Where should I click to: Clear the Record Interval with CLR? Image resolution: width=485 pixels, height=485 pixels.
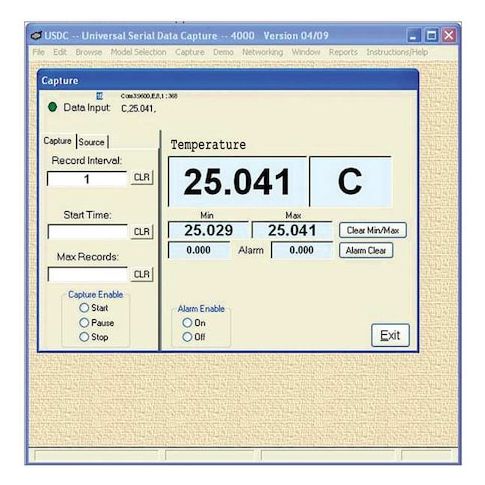click(x=142, y=177)
